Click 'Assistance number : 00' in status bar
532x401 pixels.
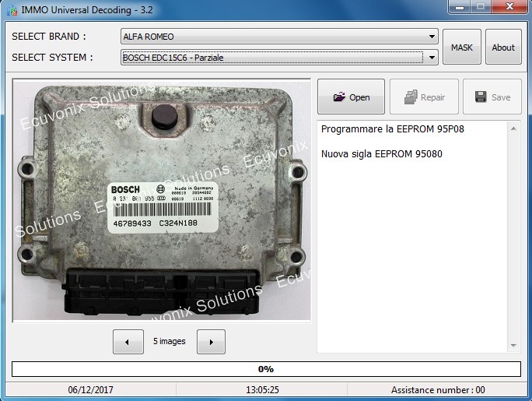click(x=438, y=390)
